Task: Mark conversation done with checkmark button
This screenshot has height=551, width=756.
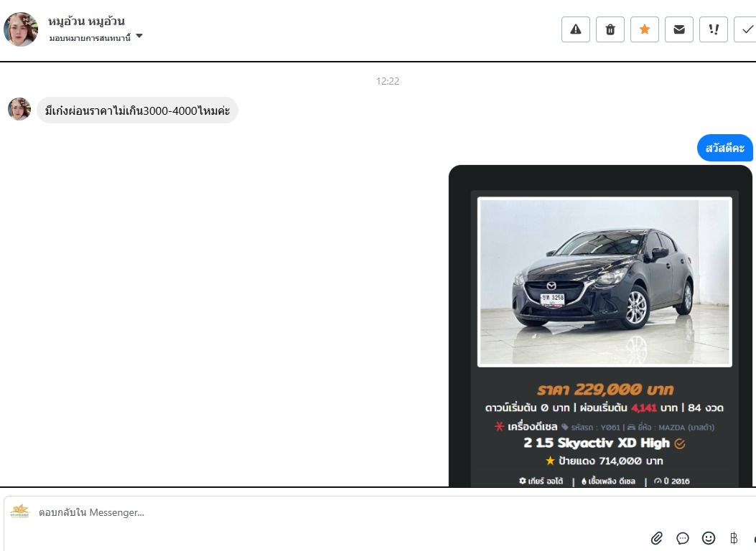Action: (747, 29)
